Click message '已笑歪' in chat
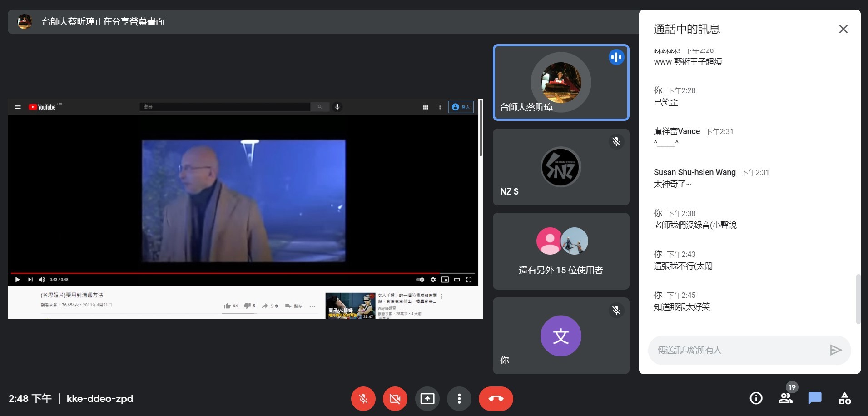 (x=666, y=102)
